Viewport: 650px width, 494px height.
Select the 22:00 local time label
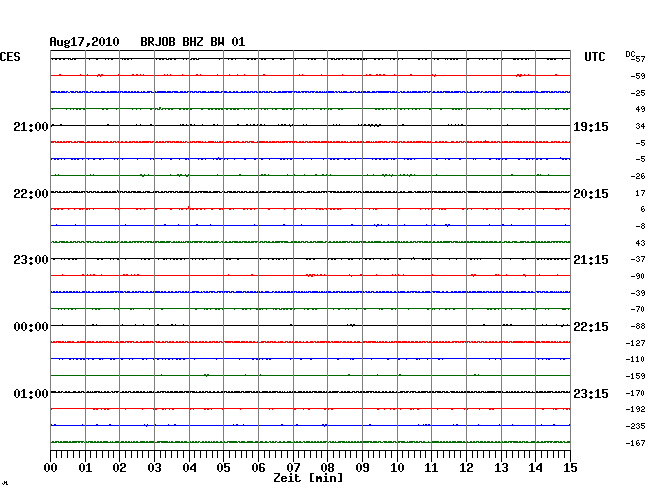click(x=31, y=194)
